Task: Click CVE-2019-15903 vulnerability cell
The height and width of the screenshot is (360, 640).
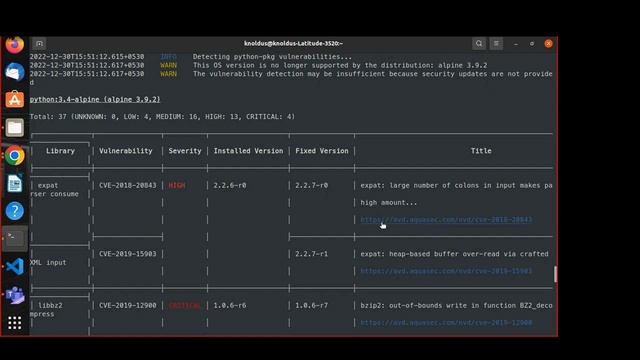Action: pos(127,254)
